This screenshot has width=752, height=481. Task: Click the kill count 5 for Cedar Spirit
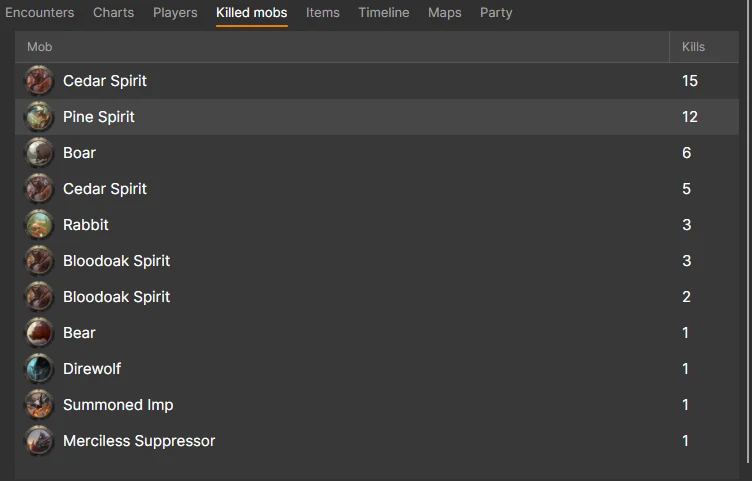(686, 188)
